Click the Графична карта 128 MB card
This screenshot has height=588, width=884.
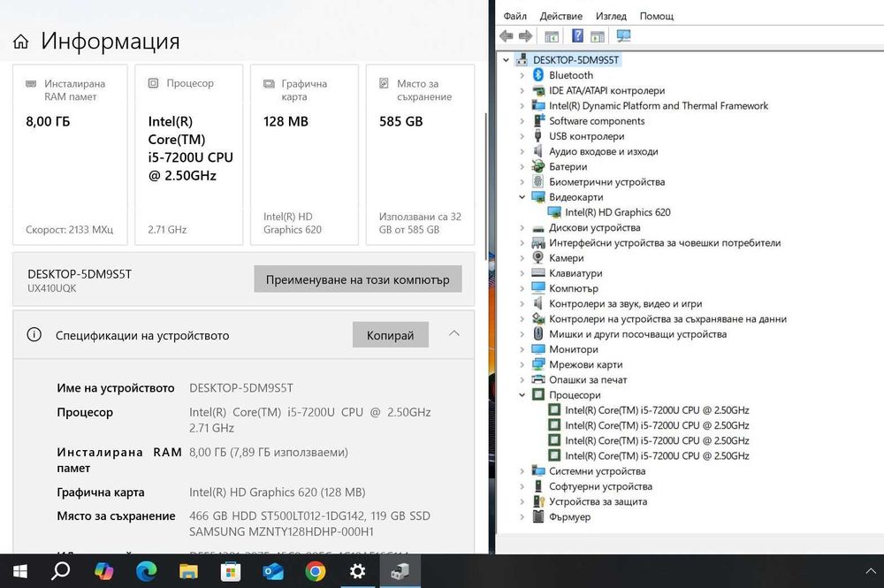point(304,155)
